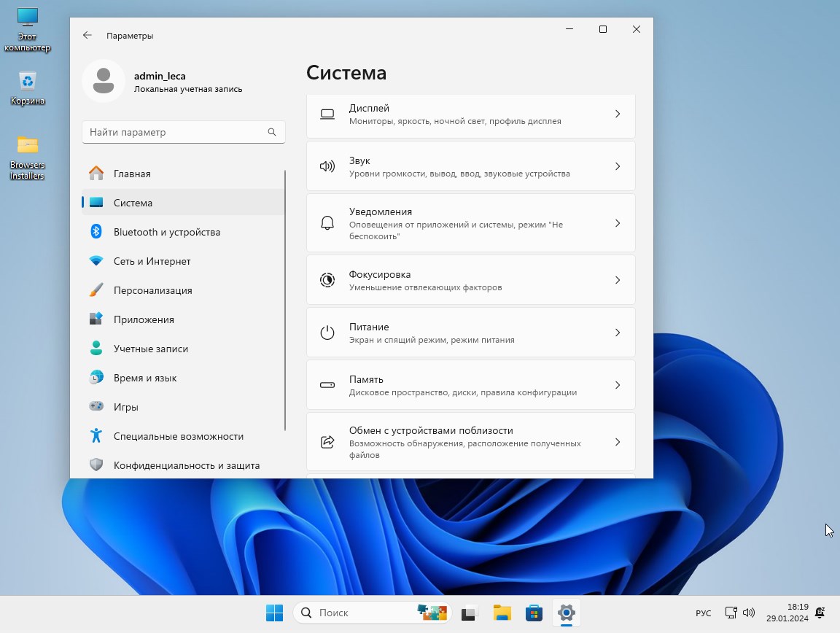The width and height of the screenshot is (840, 633).
Task: Click the Уведомления bell icon
Action: click(327, 222)
